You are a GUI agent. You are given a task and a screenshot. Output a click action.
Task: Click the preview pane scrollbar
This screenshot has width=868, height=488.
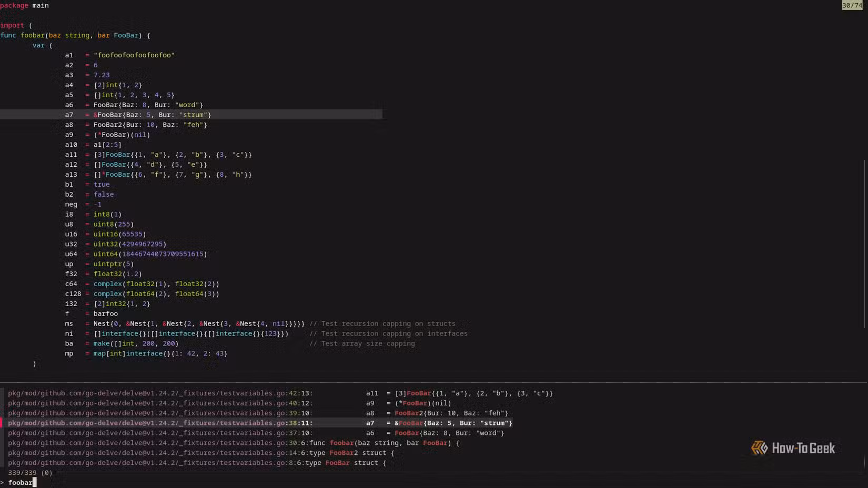tap(865, 245)
